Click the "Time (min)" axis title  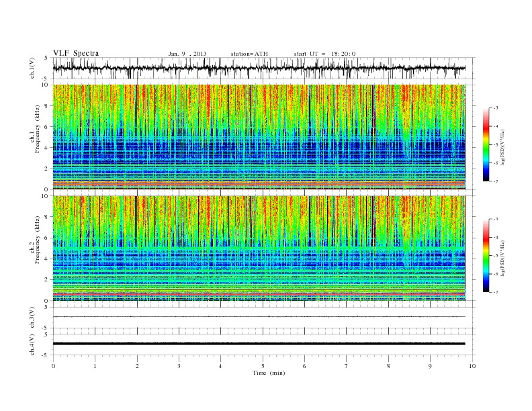click(269, 373)
